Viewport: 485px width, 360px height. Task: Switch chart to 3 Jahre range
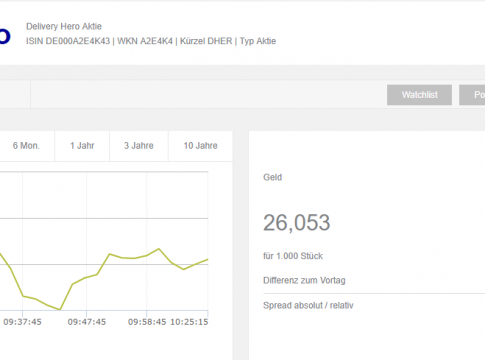139,146
